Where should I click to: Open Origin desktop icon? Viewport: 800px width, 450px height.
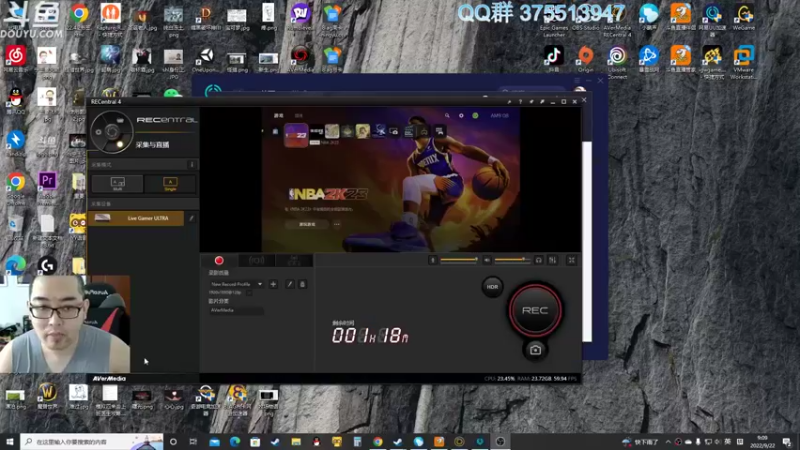tap(586, 59)
